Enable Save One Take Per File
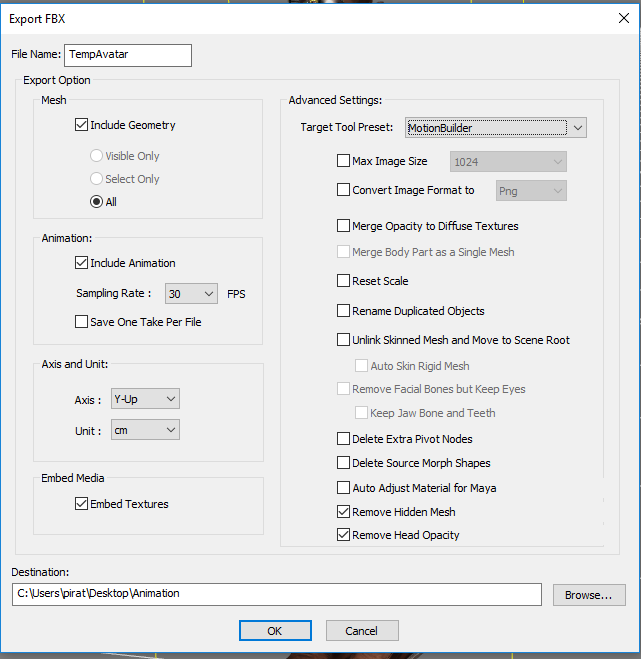This screenshot has height=659, width=641. coord(81,322)
